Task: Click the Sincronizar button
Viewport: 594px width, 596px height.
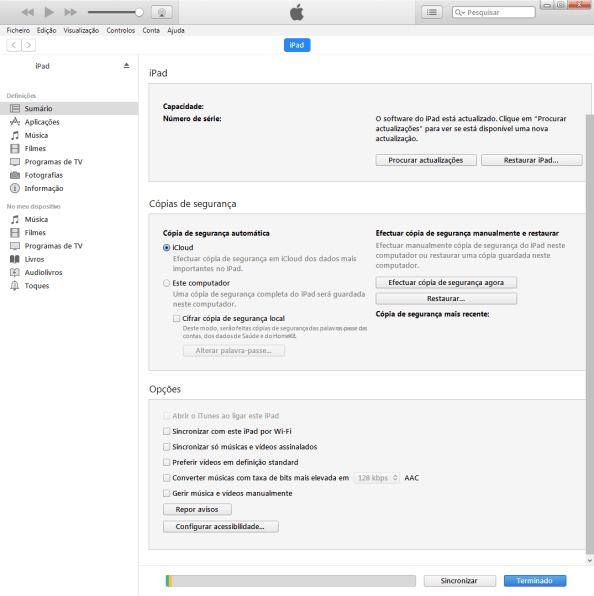Action: point(459,581)
